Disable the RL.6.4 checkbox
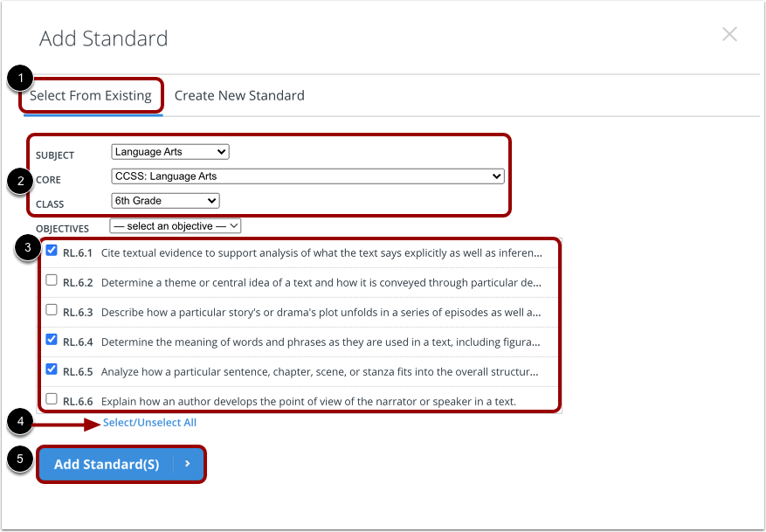 click(x=52, y=339)
